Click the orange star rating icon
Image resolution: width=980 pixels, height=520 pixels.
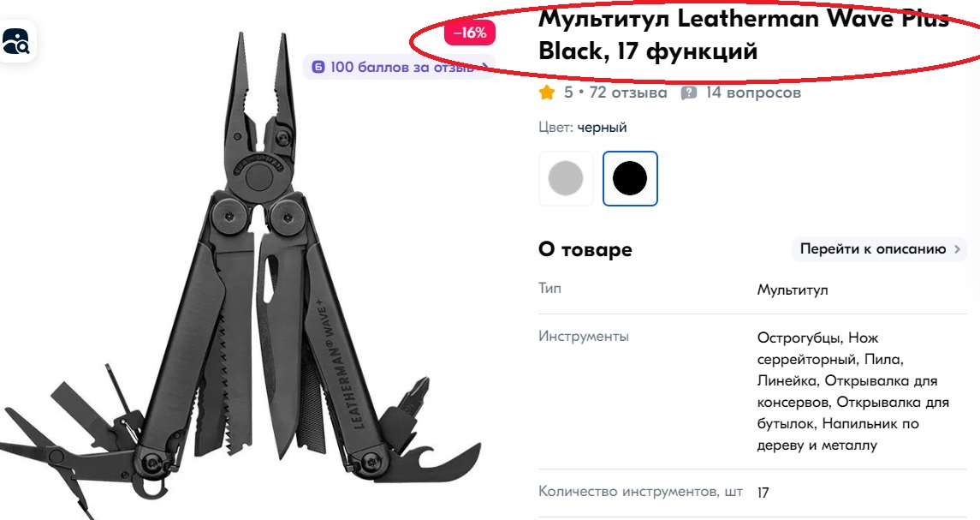pyautogui.click(x=547, y=93)
